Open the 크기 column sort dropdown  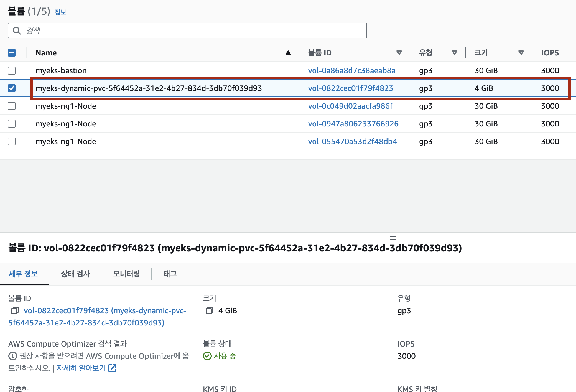pyautogui.click(x=521, y=53)
